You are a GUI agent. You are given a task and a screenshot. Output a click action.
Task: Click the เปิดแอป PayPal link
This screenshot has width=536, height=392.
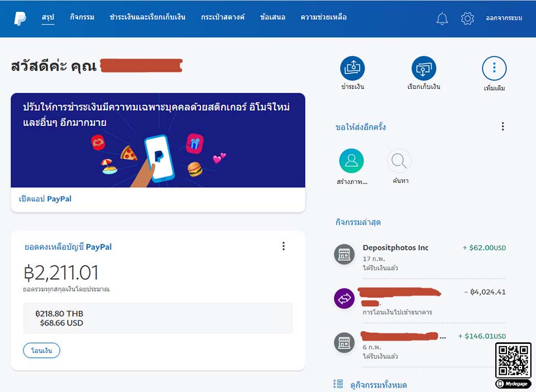[x=45, y=199]
